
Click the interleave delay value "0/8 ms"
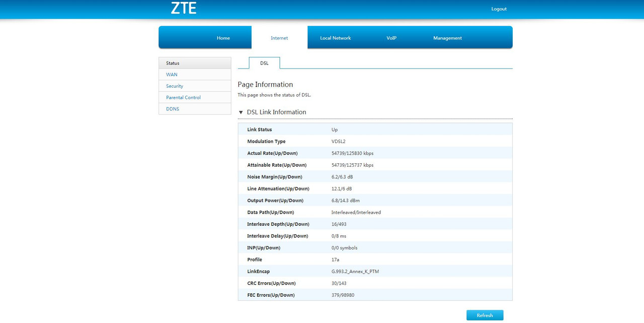[339, 236]
